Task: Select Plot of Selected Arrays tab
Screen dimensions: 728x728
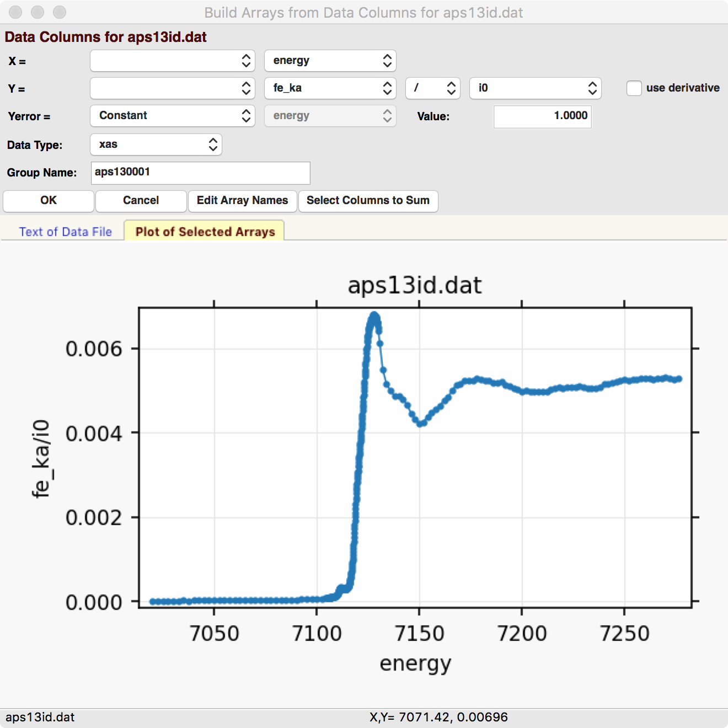Action: (x=205, y=232)
